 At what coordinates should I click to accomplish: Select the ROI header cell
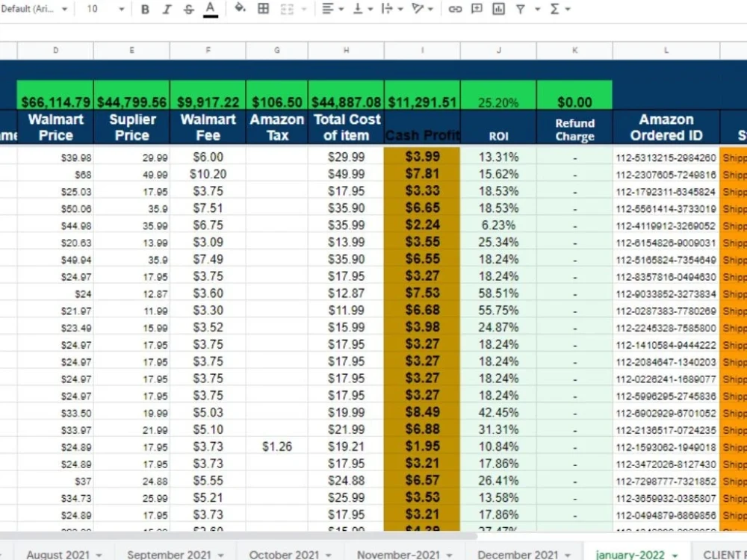pos(498,127)
